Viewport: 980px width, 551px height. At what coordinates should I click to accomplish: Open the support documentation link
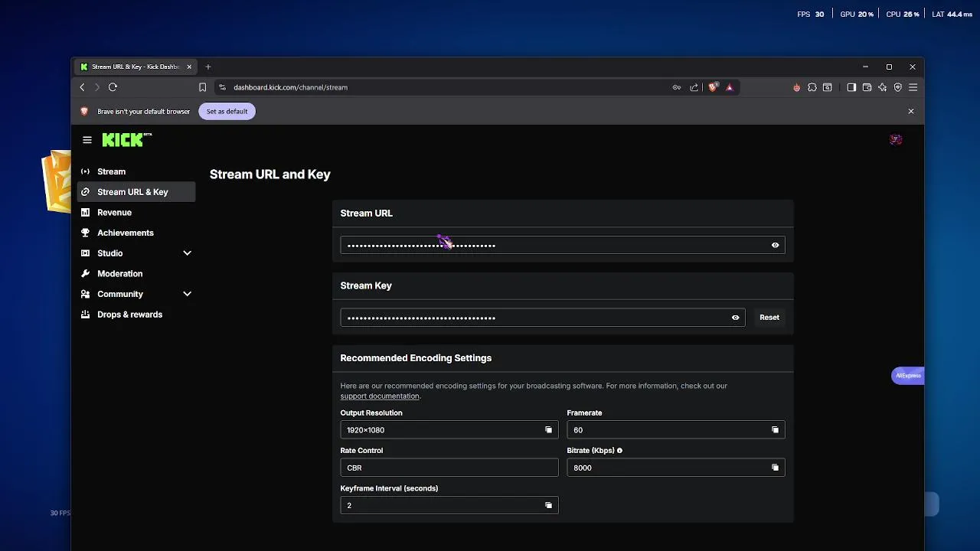click(x=380, y=396)
